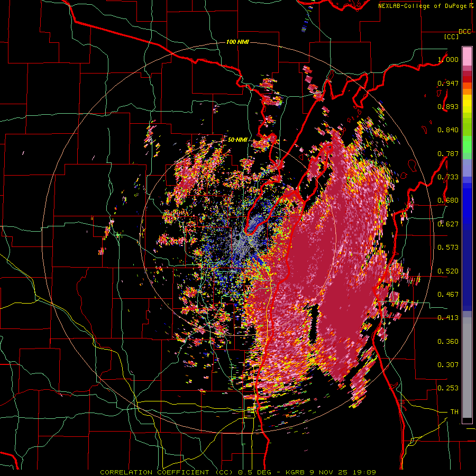Select the 0.680 scale value

(448, 200)
